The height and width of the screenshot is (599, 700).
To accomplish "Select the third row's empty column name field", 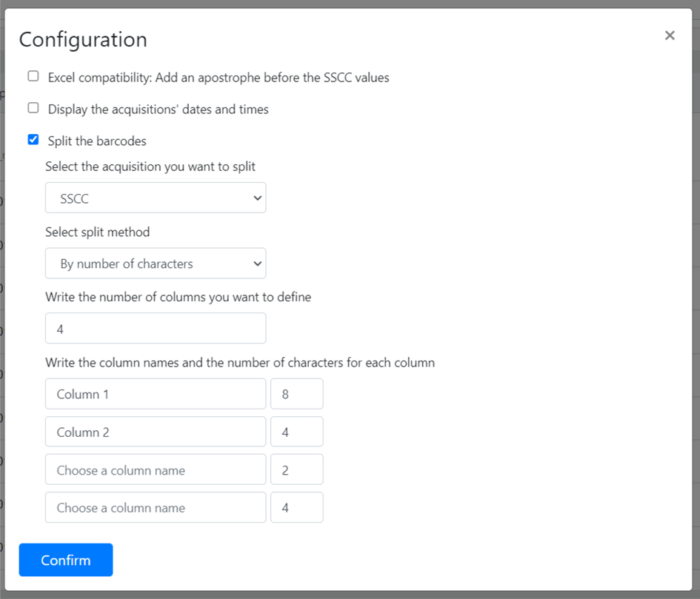I will coord(156,469).
